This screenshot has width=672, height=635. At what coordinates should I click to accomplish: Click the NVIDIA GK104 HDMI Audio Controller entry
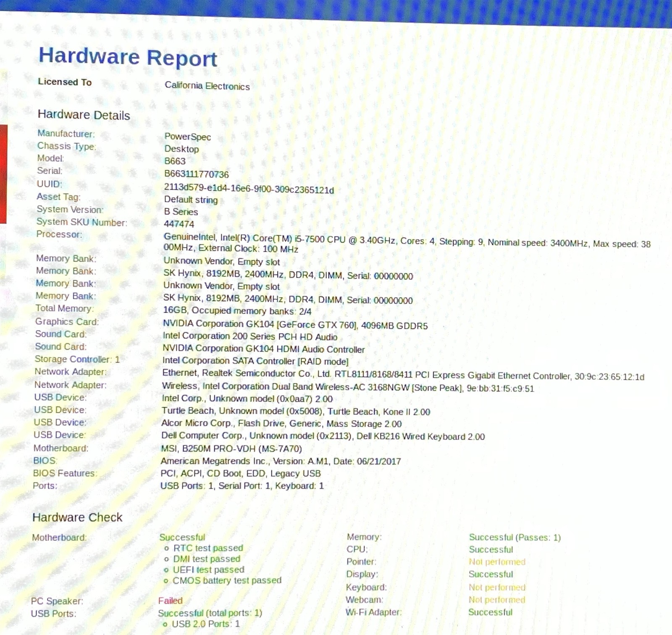(263, 349)
